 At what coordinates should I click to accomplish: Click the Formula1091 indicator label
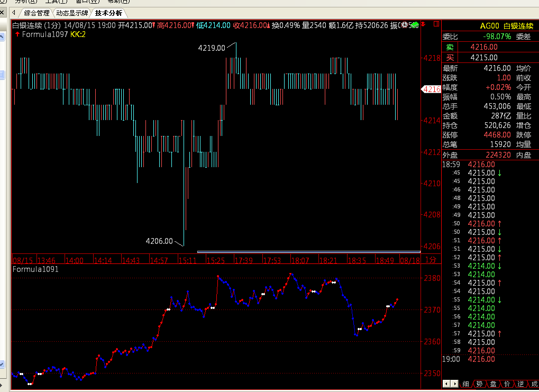click(35, 269)
